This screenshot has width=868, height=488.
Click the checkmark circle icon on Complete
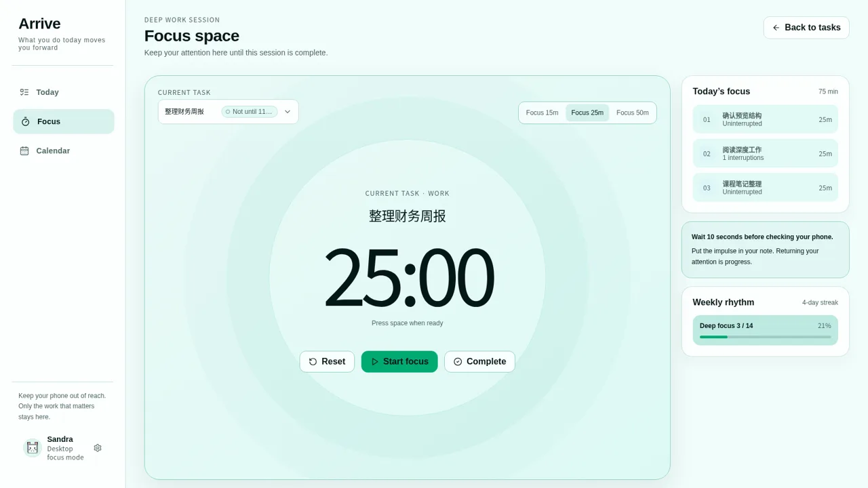click(x=458, y=362)
